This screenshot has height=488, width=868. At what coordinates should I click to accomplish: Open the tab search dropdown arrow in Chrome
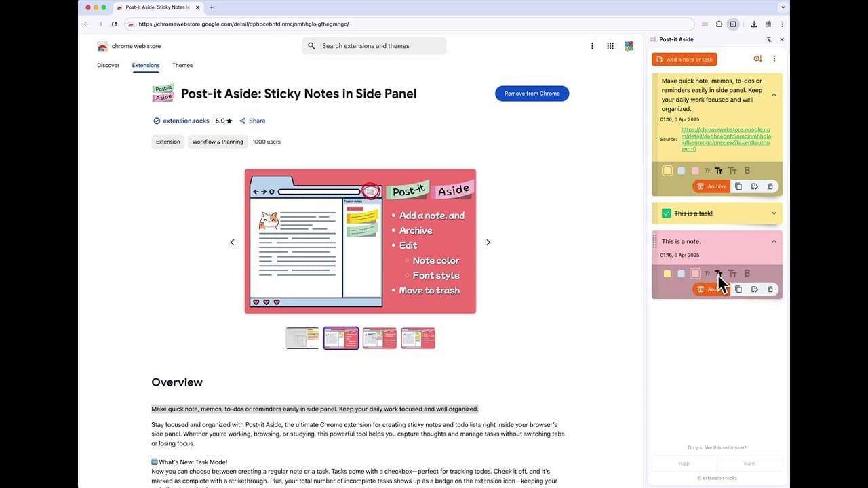point(783,7)
